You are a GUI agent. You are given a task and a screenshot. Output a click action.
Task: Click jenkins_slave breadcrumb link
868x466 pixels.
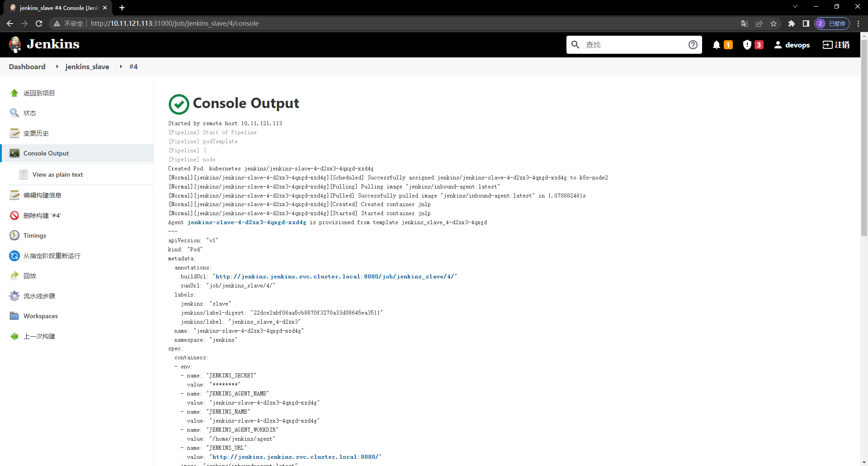click(x=87, y=66)
